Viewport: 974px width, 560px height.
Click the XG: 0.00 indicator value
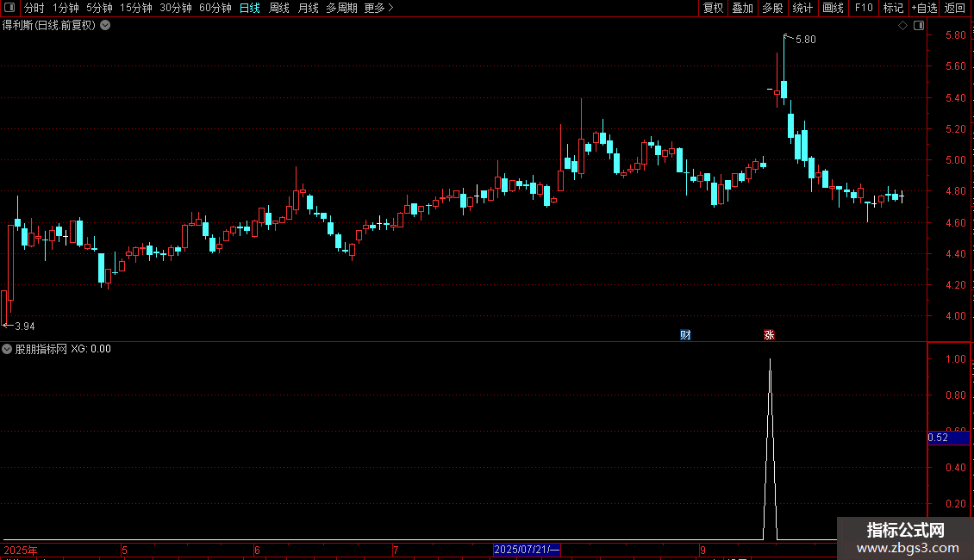91,349
